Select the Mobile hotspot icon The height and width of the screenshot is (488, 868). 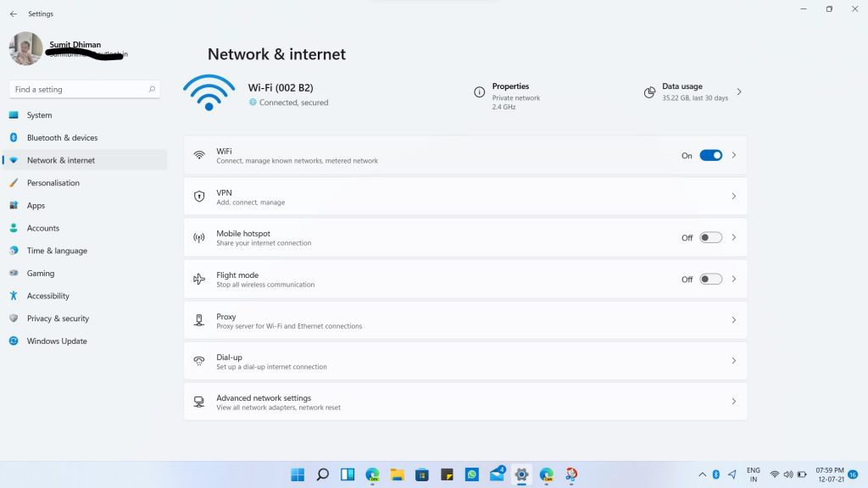point(198,236)
